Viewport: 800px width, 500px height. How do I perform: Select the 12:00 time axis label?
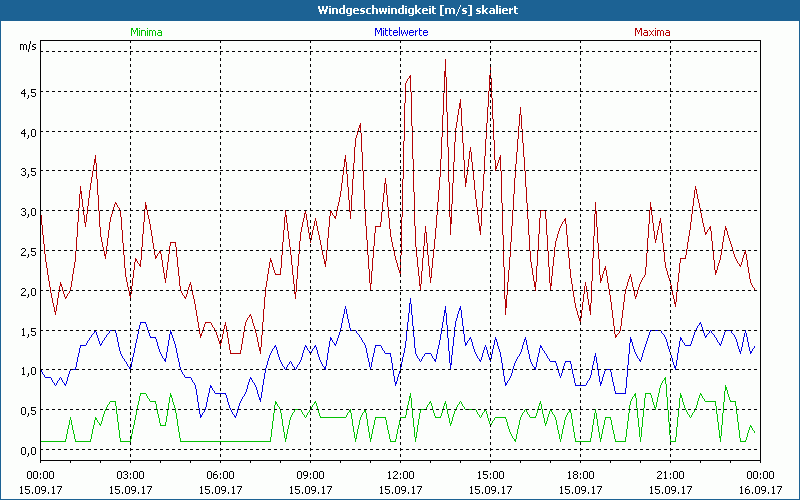click(x=400, y=475)
